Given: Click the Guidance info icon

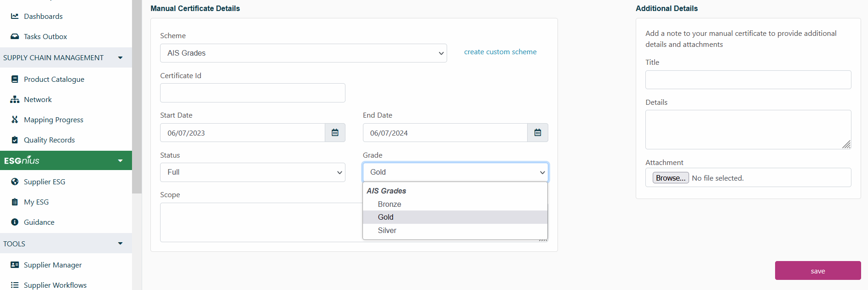Looking at the screenshot, I should [x=15, y=222].
